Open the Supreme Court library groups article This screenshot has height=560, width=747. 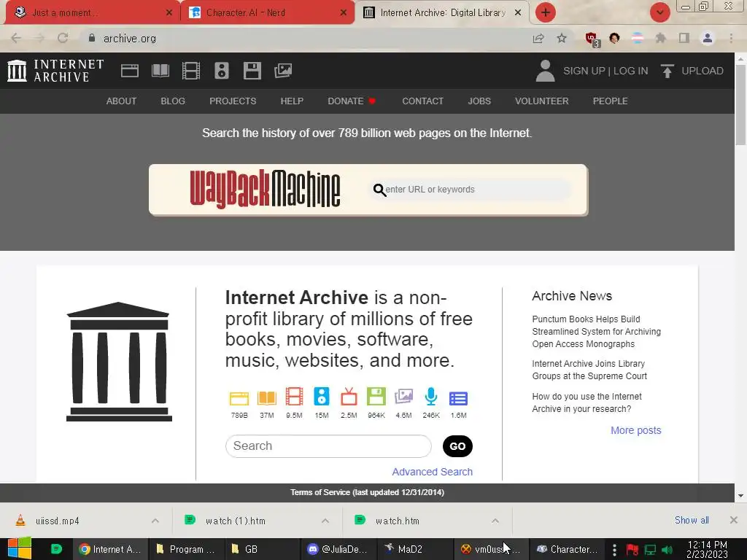(x=589, y=370)
